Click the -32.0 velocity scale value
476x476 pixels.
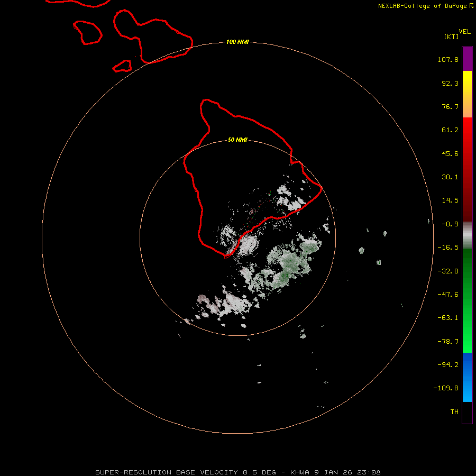click(x=448, y=271)
